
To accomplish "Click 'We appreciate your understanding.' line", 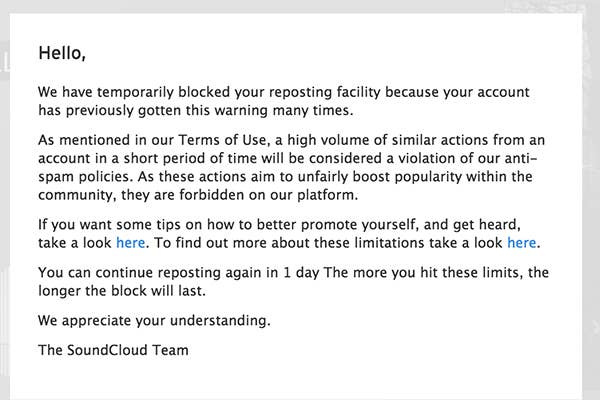I will click(x=155, y=324).
